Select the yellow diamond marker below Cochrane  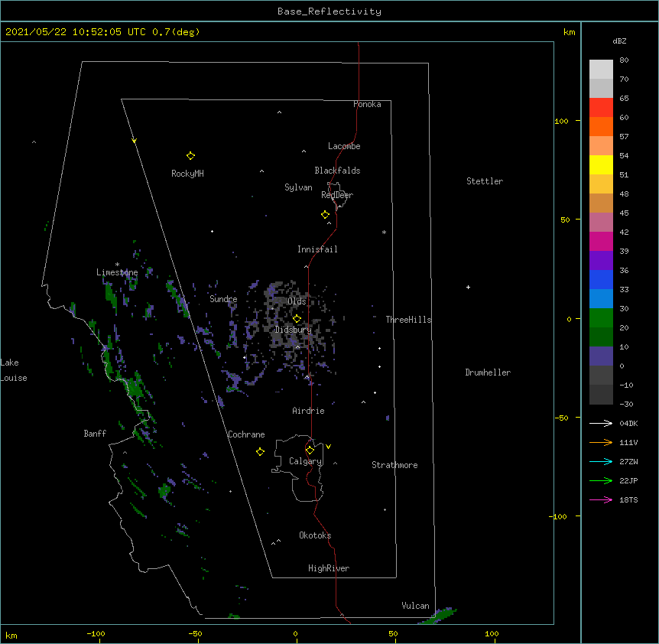[260, 451]
